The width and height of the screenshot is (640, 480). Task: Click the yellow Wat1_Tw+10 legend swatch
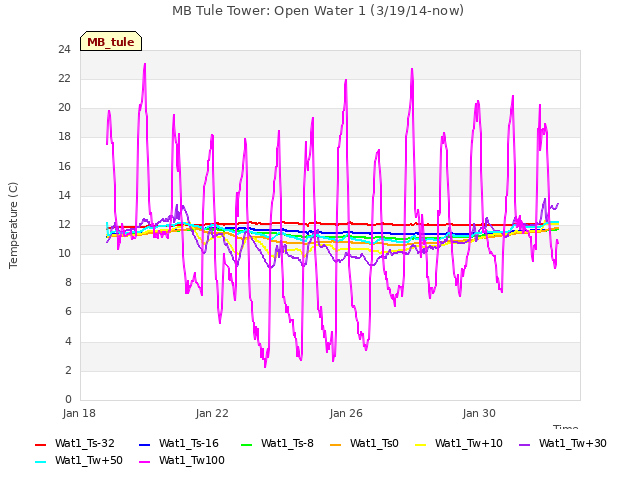[x=420, y=444]
